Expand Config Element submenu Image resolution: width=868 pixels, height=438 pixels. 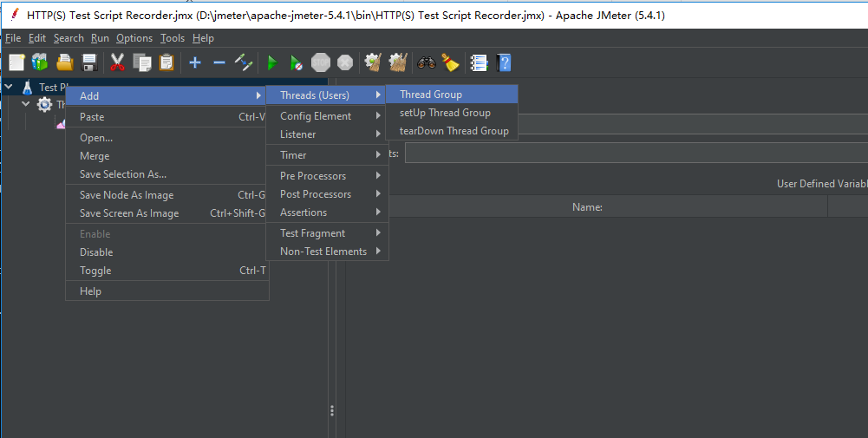tap(327, 115)
